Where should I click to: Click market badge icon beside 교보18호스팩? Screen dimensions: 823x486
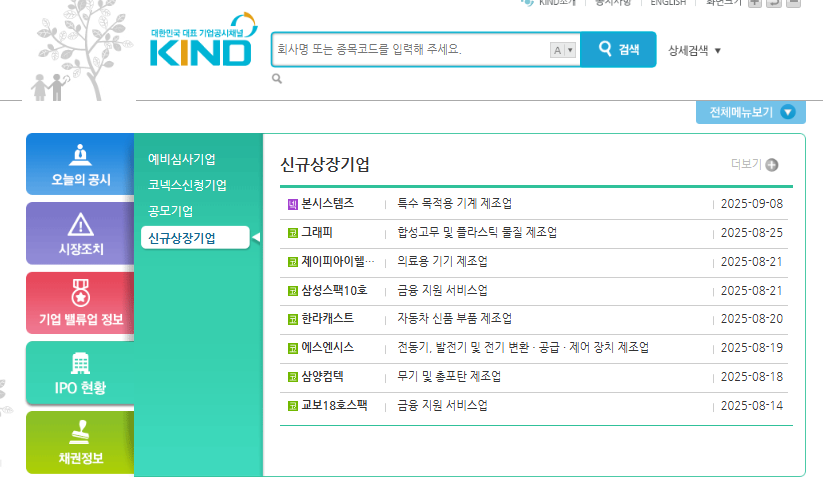click(x=293, y=406)
